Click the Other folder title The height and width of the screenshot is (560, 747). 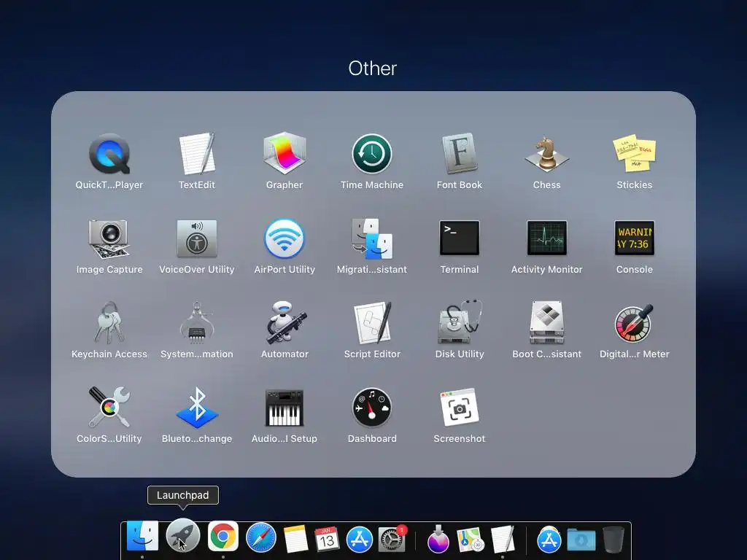pyautogui.click(x=373, y=69)
